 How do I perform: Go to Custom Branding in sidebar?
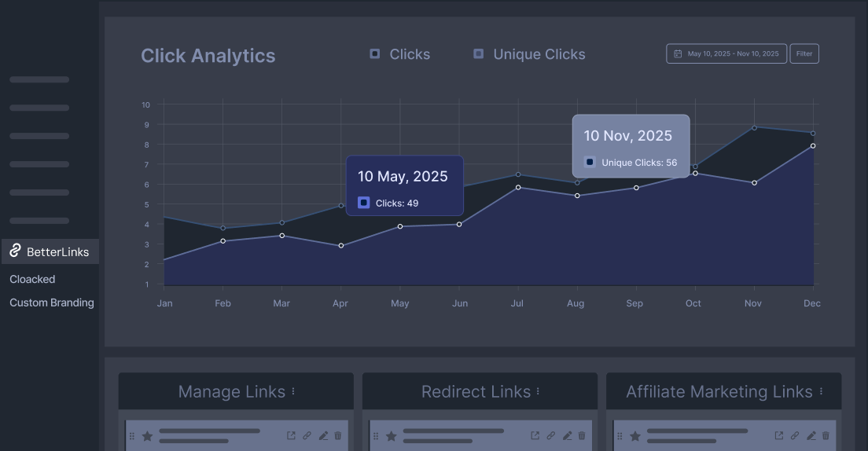[52, 302]
